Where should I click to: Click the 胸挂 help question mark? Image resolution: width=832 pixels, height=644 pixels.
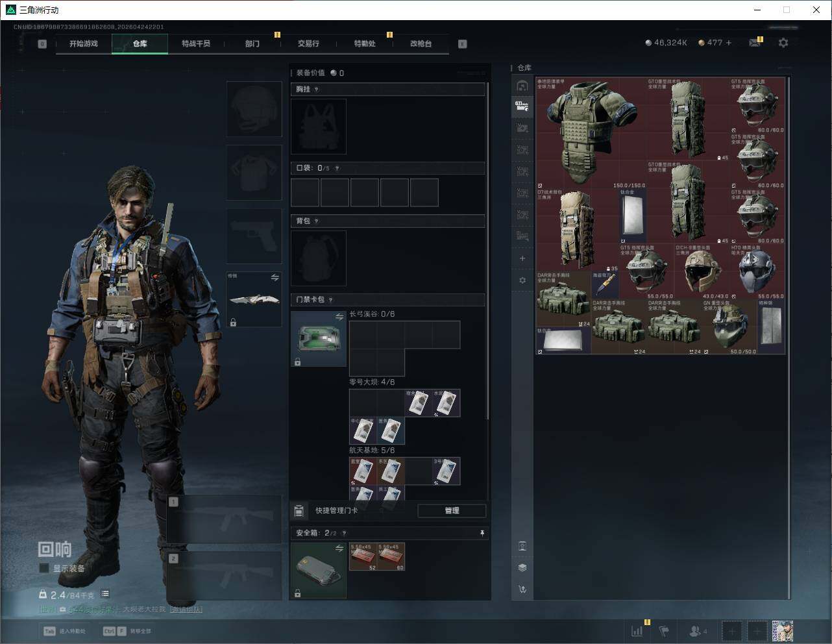point(316,90)
